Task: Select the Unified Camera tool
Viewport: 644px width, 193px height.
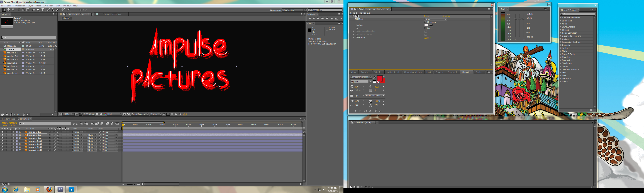Action: pos(23,10)
